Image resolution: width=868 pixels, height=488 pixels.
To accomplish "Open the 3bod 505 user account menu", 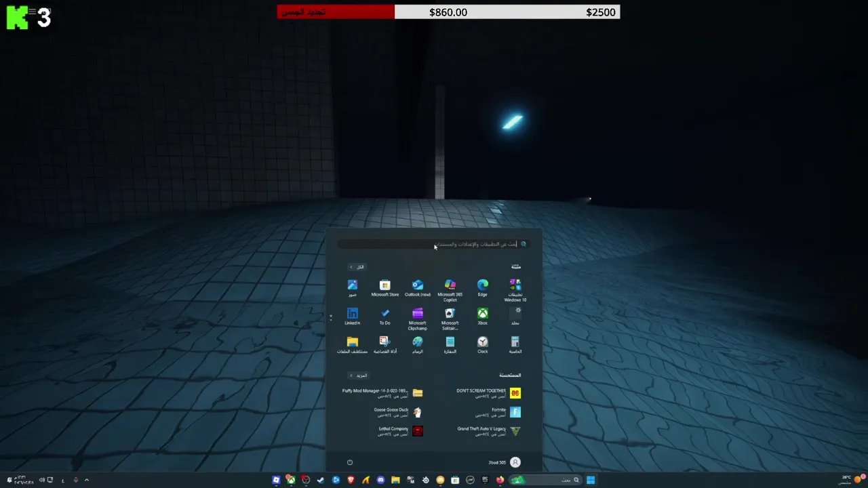I will (505, 462).
